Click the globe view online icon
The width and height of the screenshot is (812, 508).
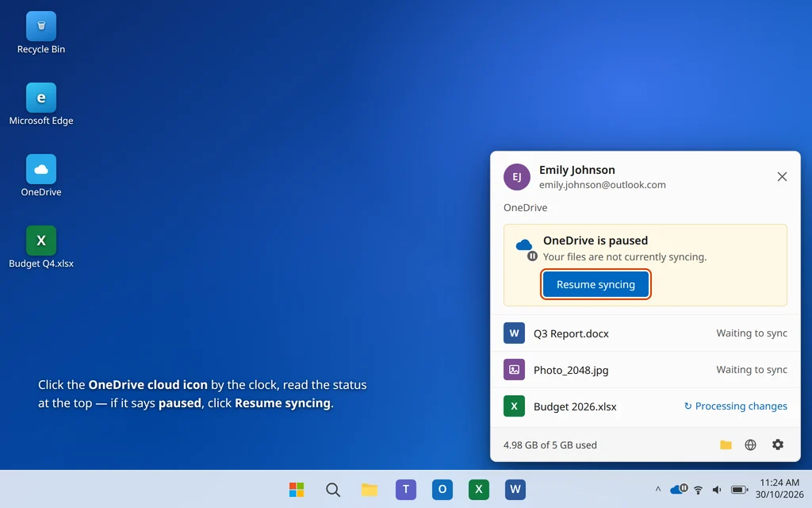click(750, 444)
